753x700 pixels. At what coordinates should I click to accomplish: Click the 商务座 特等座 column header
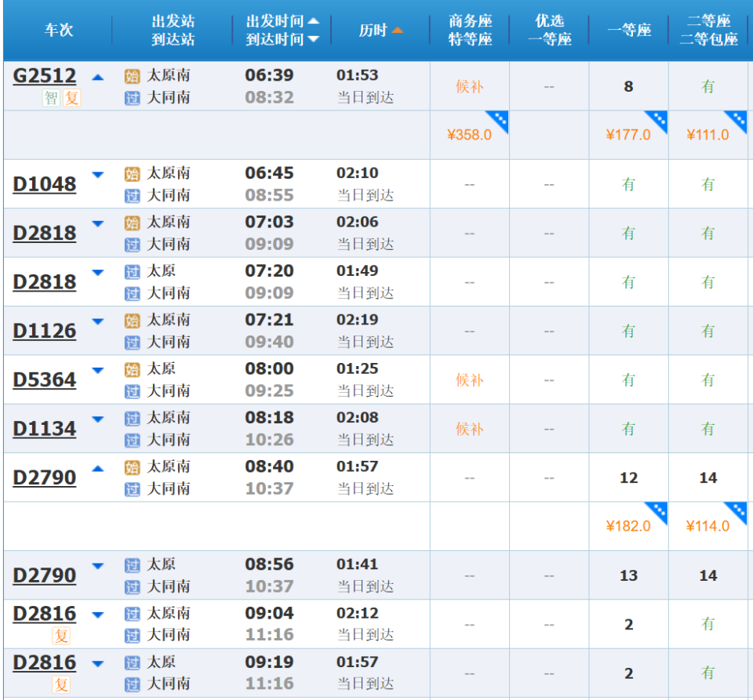(x=470, y=31)
